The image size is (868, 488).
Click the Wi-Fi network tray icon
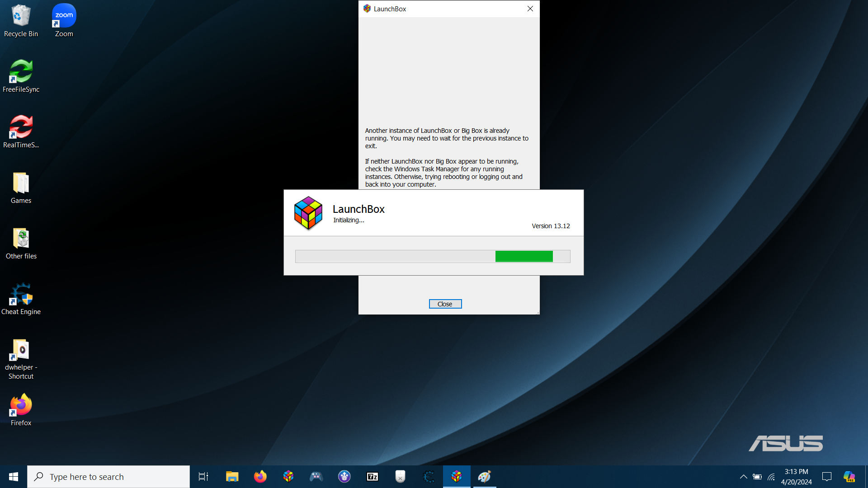pyautogui.click(x=771, y=477)
